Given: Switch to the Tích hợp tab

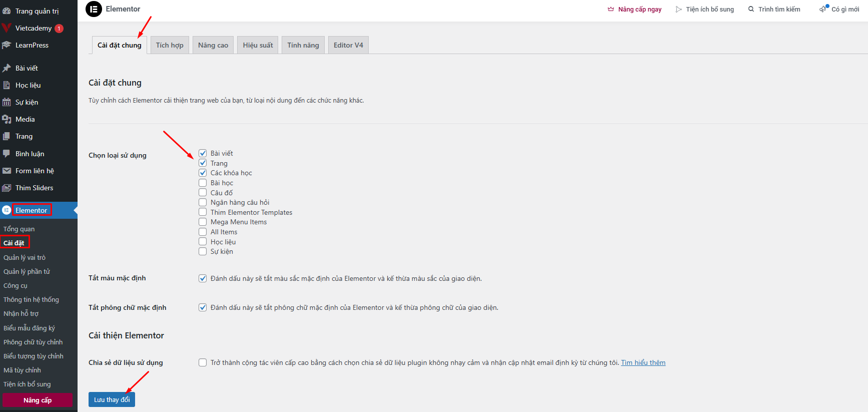Looking at the screenshot, I should click(x=170, y=45).
